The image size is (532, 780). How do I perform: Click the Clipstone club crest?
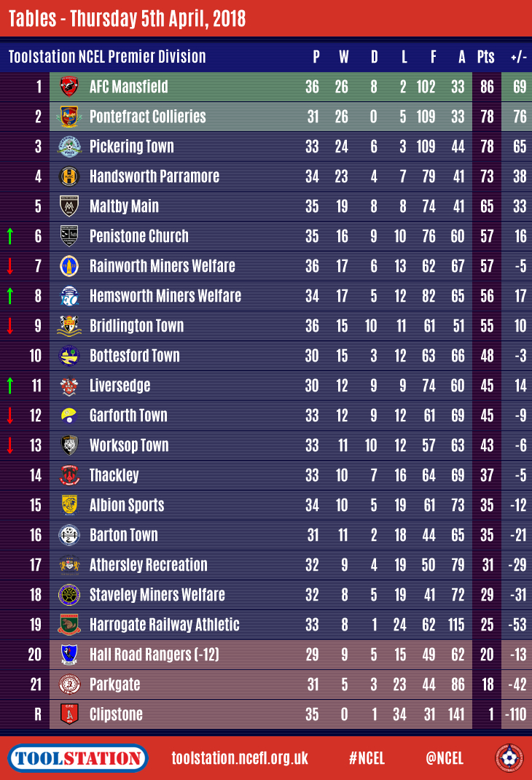coord(69,714)
